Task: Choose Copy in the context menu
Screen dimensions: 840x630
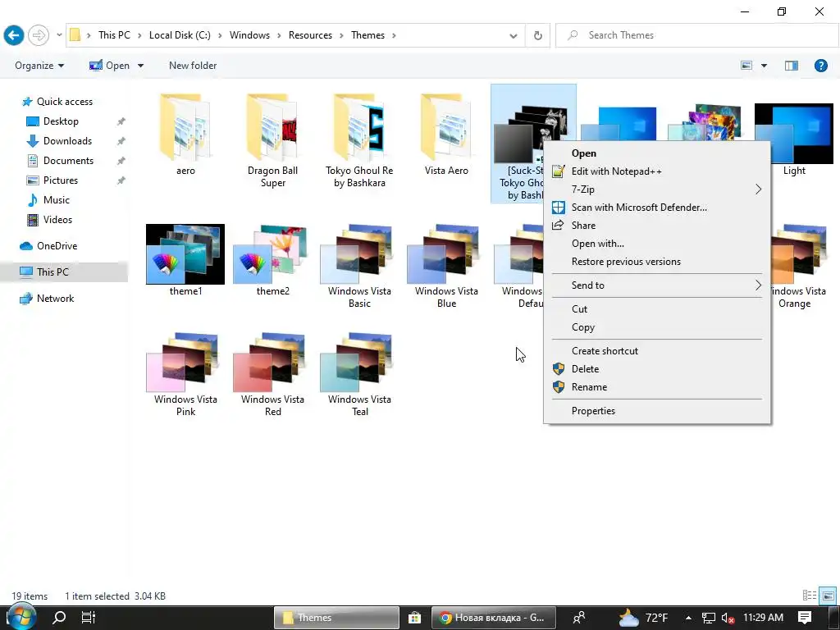Action: tap(657, 327)
